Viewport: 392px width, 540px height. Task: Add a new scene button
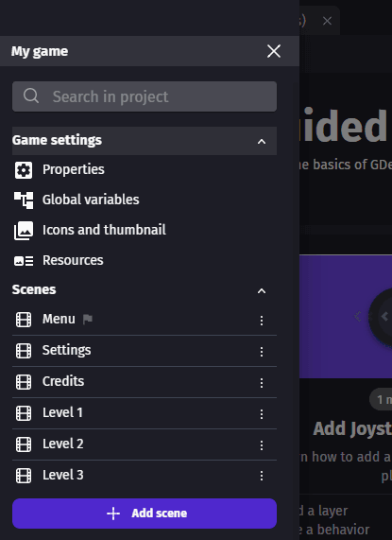coord(145,514)
